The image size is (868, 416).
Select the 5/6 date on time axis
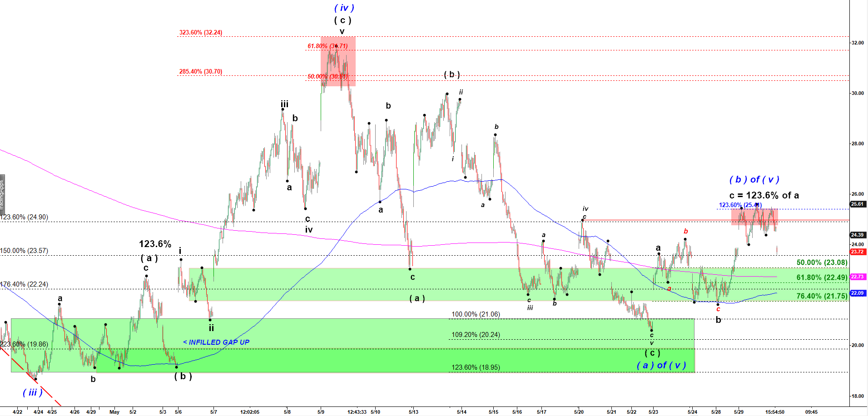[179, 412]
